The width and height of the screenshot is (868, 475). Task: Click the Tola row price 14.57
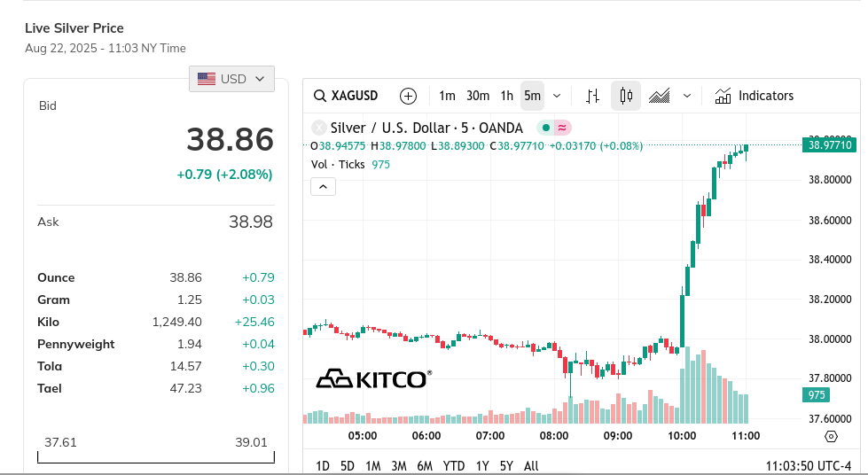[185, 366]
